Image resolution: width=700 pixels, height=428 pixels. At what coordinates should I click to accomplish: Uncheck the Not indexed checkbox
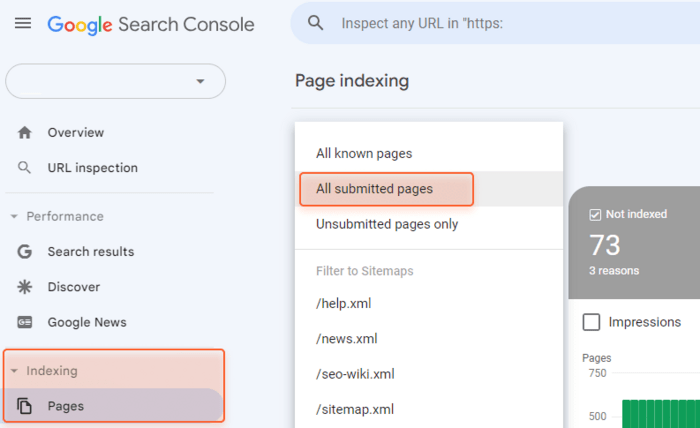coord(595,215)
